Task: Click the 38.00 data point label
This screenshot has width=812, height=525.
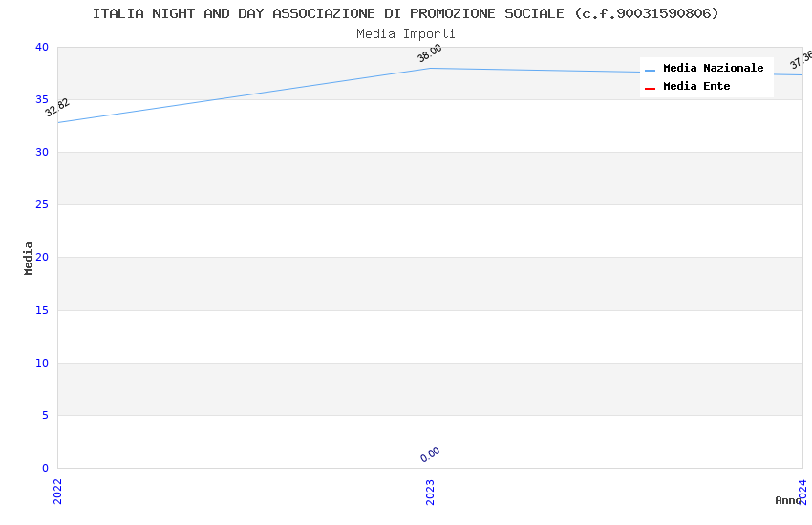Action: coord(430,53)
